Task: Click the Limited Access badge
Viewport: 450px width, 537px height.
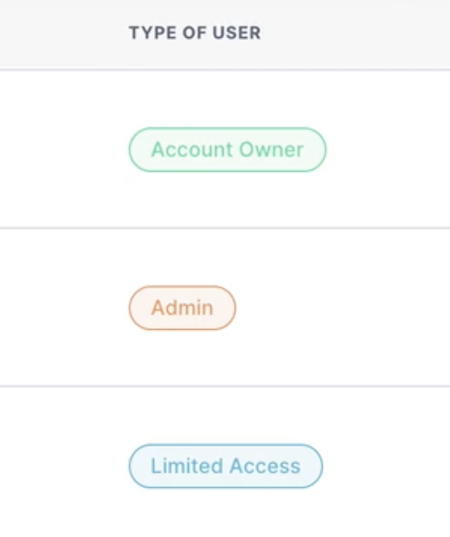Action: [226, 466]
